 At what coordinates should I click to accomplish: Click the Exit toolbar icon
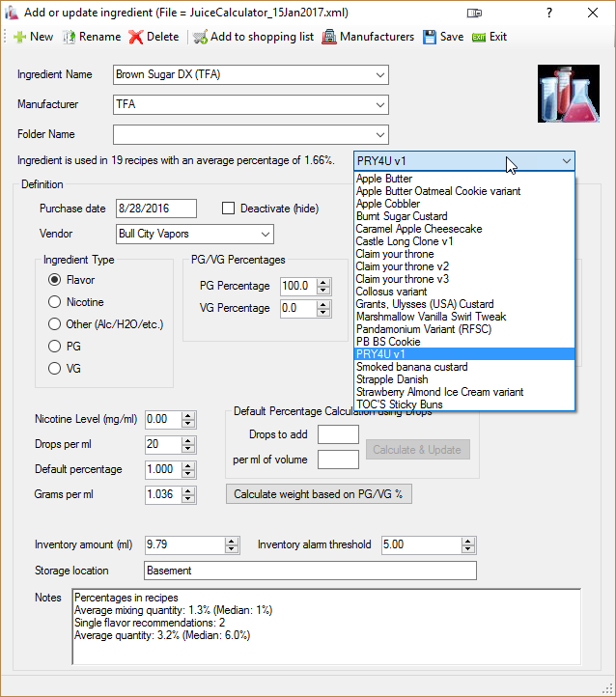tap(478, 38)
